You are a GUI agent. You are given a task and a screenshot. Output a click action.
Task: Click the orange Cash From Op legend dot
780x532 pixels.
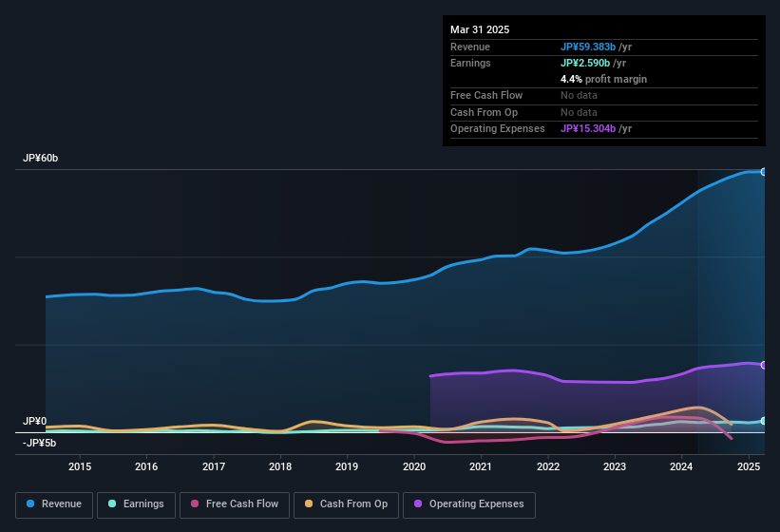(309, 503)
